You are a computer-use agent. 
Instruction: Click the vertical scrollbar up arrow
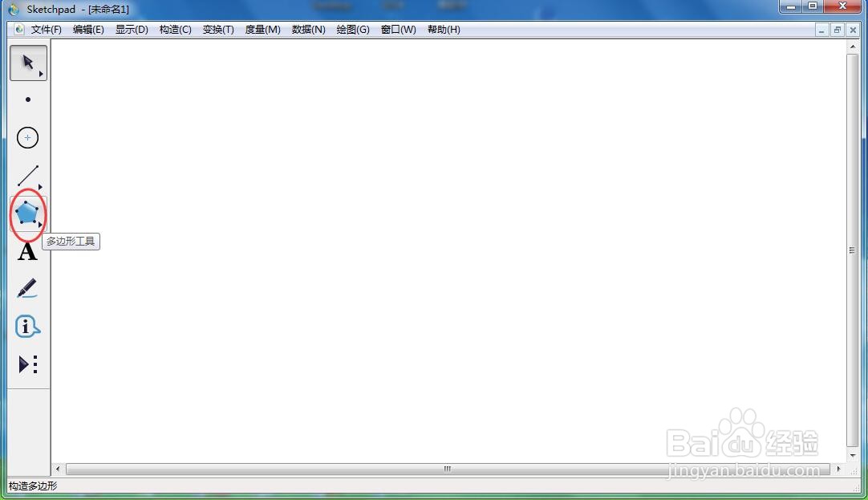click(853, 47)
